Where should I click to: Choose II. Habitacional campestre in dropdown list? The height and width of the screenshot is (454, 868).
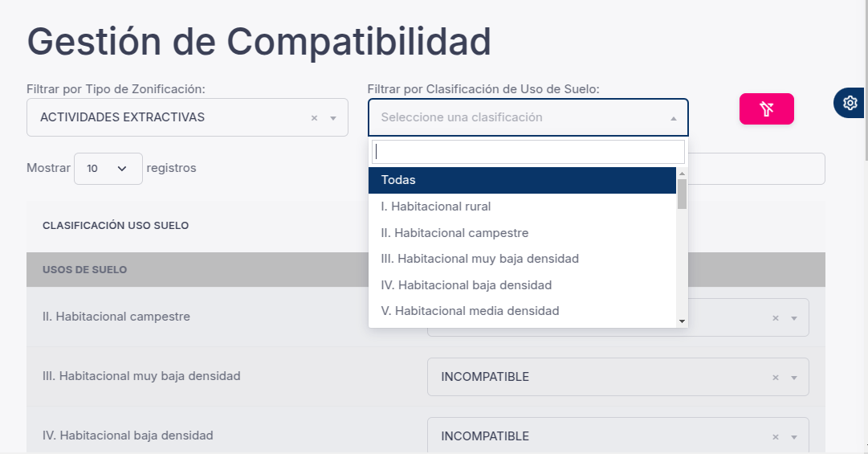[x=522, y=233]
